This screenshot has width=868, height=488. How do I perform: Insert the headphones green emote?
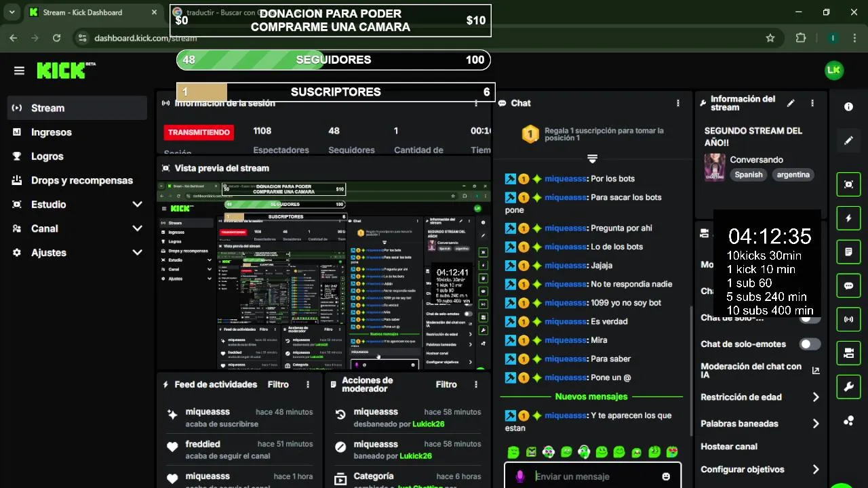point(584,452)
